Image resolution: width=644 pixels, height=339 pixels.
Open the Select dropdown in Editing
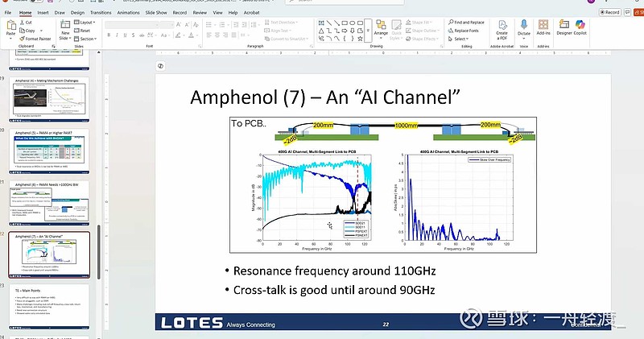[458, 39]
